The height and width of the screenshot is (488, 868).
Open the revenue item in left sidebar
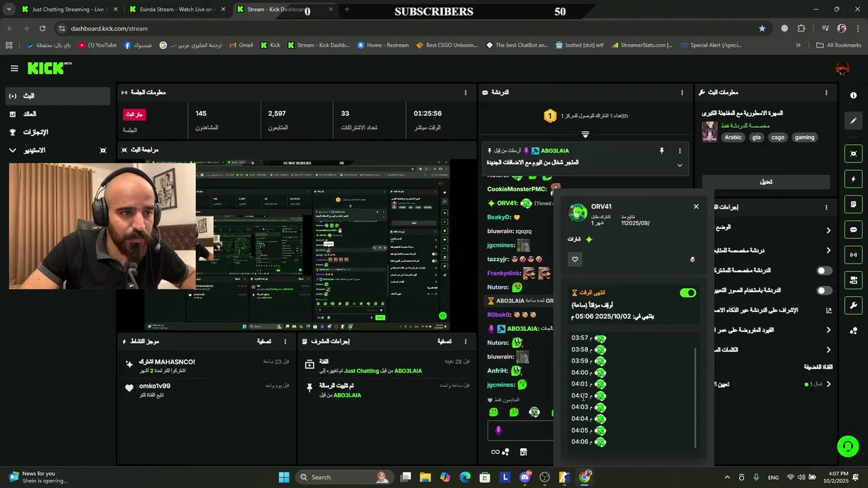pyautogui.click(x=57, y=114)
